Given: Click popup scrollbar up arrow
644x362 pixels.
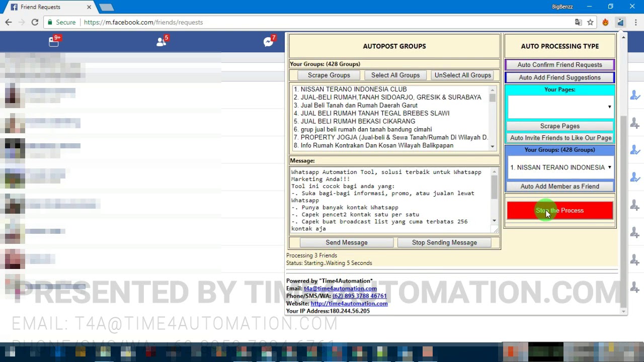Looking at the screenshot, I should pyautogui.click(x=623, y=37).
